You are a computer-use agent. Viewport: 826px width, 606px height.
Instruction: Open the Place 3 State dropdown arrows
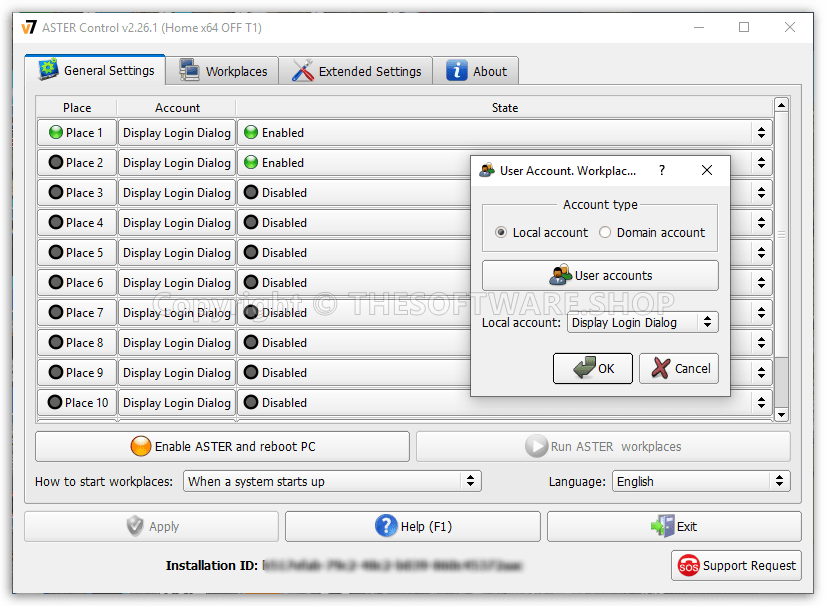[761, 192]
